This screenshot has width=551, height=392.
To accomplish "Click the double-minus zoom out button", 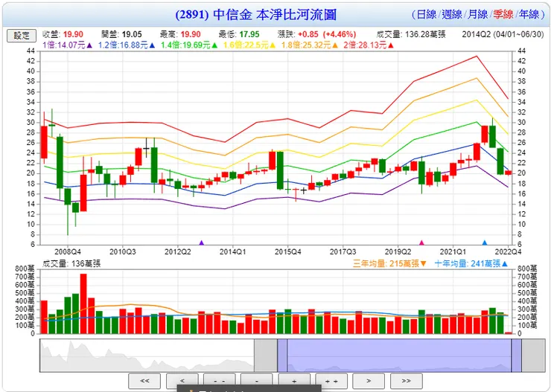I will (x=219, y=381).
